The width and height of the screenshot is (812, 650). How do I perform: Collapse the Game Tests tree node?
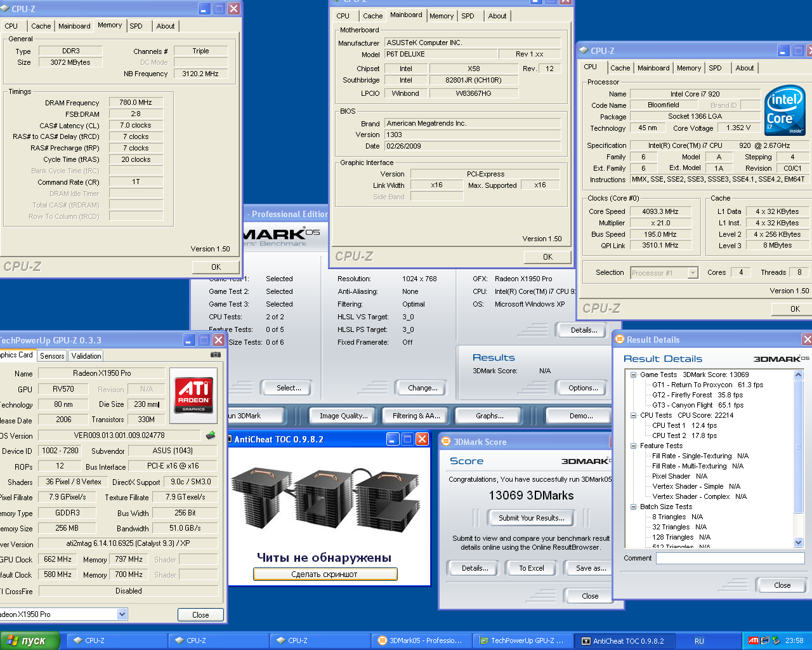tap(633, 375)
